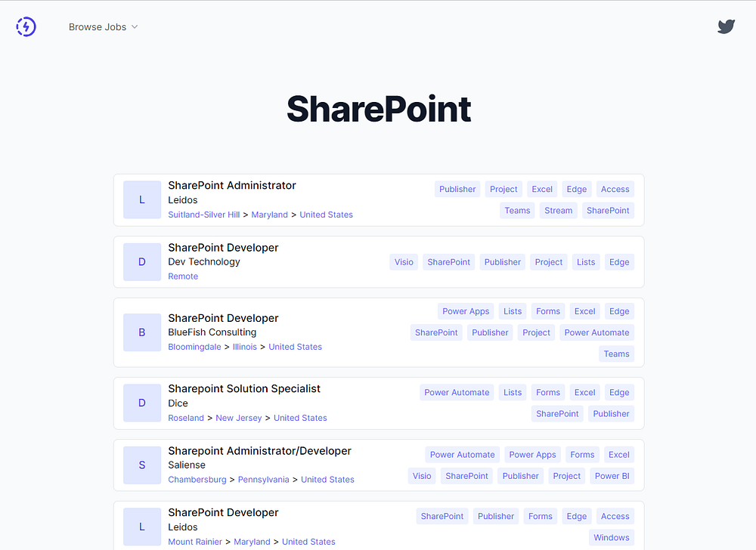Open the Sharepoint Administrator/Developer job

point(259,451)
